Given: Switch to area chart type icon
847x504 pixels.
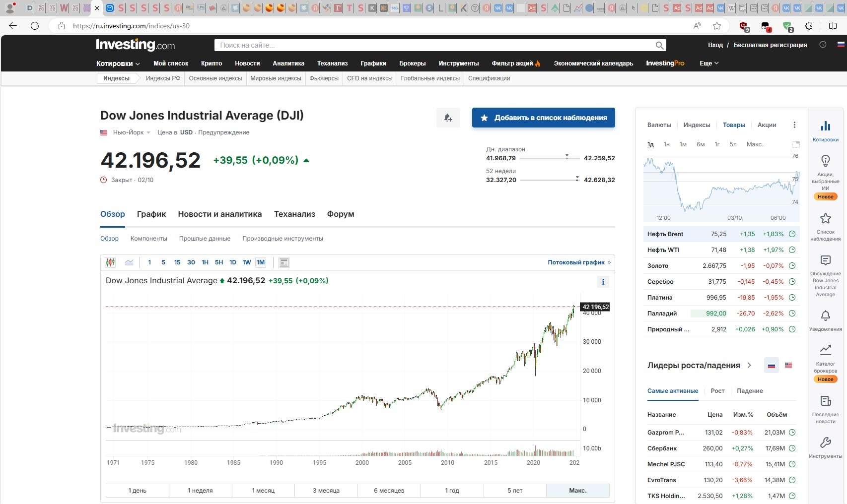Looking at the screenshot, I should [x=129, y=262].
